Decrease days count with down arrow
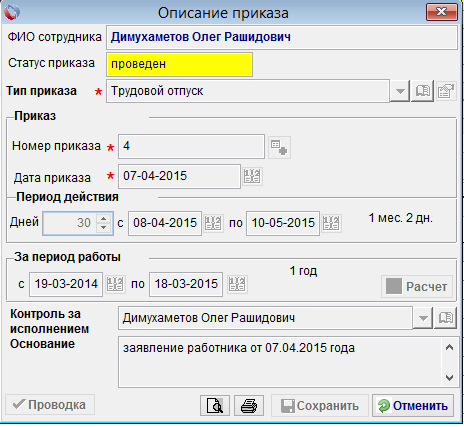This screenshot has height=427, width=464. click(x=104, y=228)
